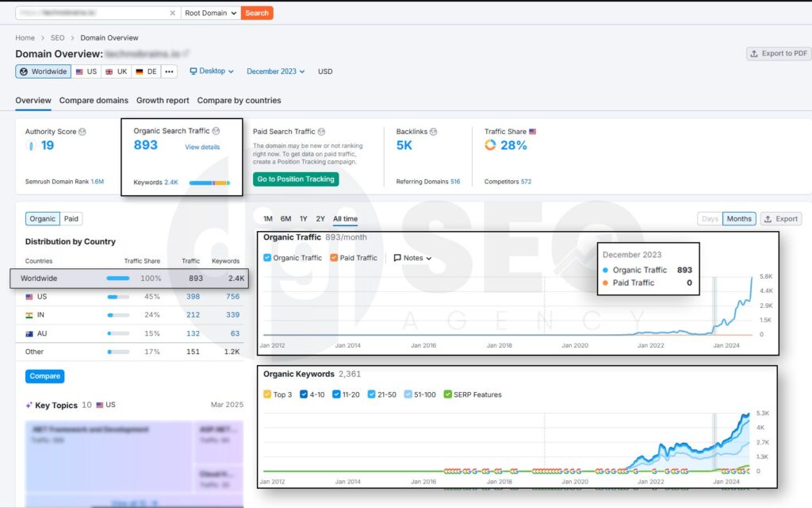The image size is (812, 508).
Task: Select the Worldwide row in Distribution by Country
Action: 129,279
